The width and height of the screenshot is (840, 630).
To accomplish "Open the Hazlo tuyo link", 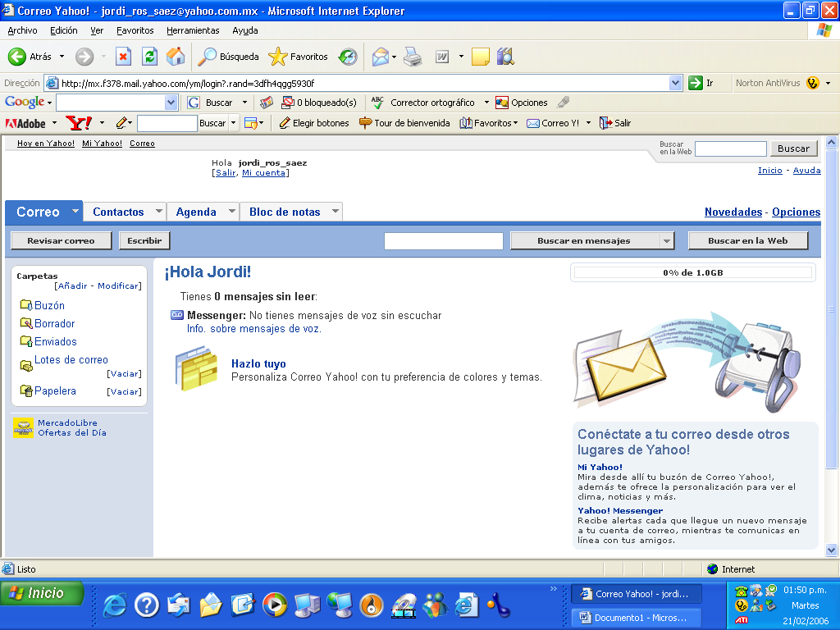I will (258, 363).
